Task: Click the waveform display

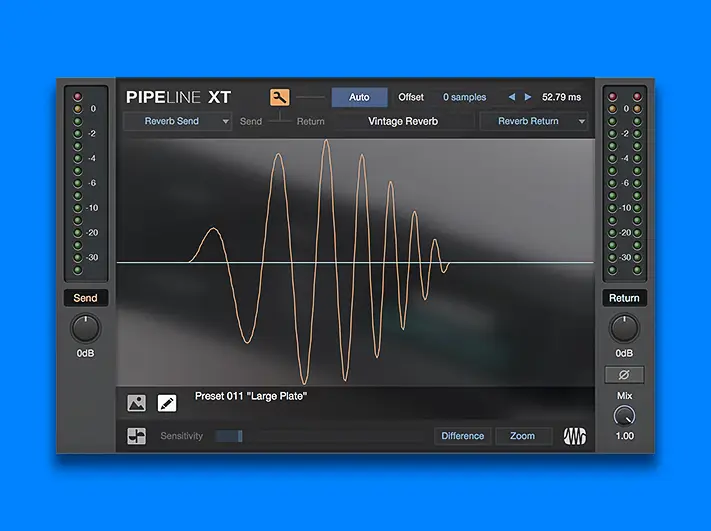Action: click(x=356, y=262)
